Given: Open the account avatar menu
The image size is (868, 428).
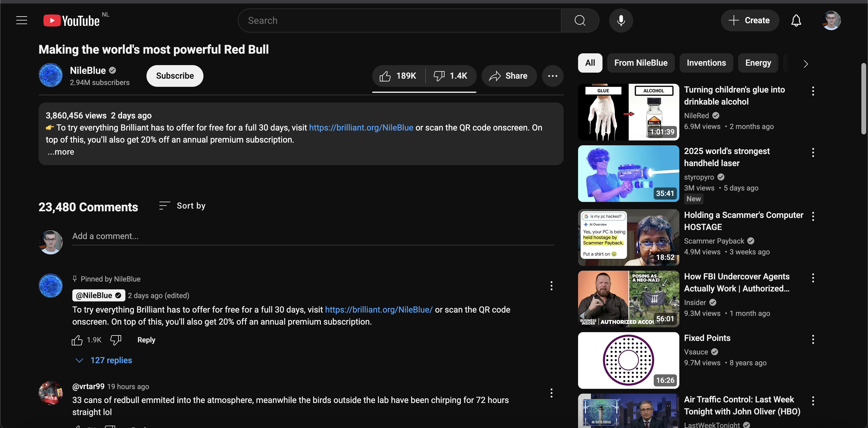Looking at the screenshot, I should tap(831, 20).
